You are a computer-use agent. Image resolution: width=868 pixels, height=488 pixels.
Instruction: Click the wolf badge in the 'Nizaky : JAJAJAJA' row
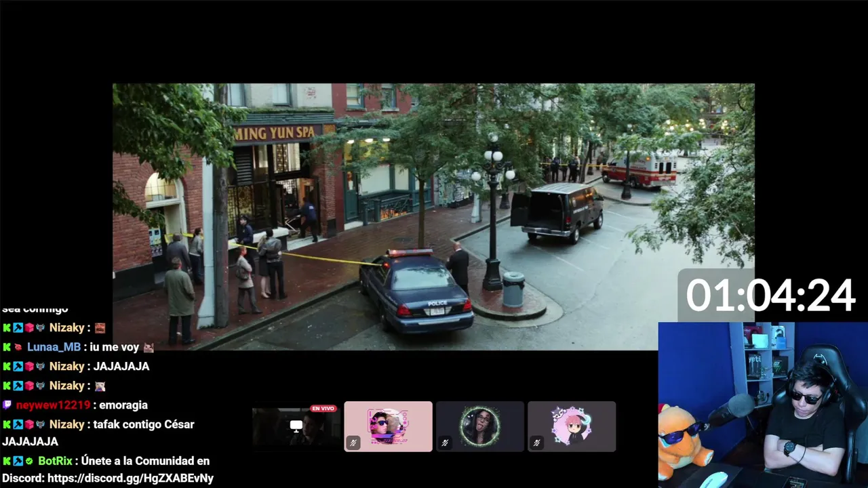40,366
